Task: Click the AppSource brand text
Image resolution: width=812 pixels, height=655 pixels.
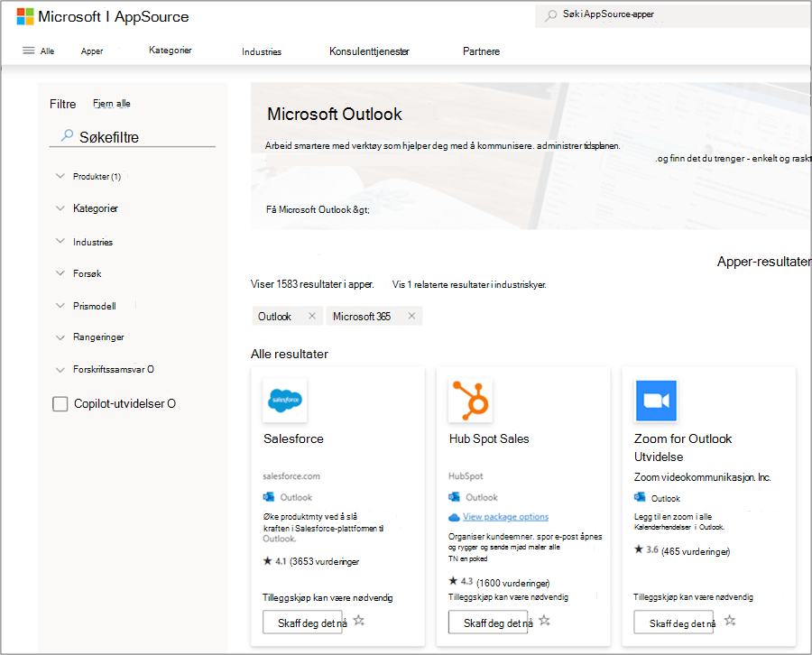Action: click(152, 16)
